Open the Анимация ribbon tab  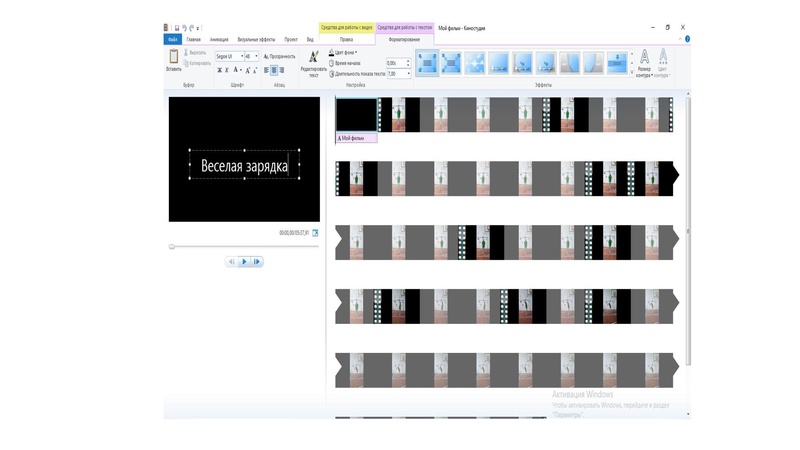point(219,40)
